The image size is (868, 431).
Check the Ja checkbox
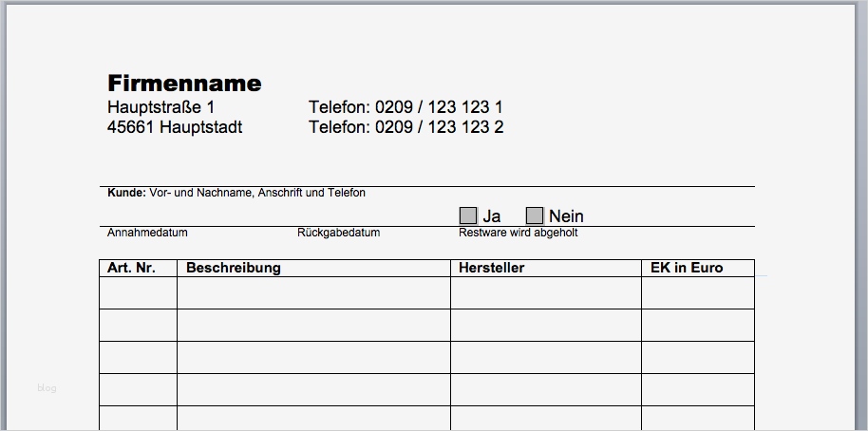point(468,215)
